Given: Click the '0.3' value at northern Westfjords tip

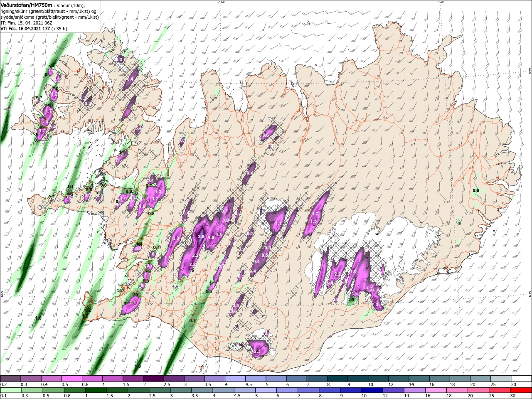Looking at the screenshot, I should [x=119, y=59].
